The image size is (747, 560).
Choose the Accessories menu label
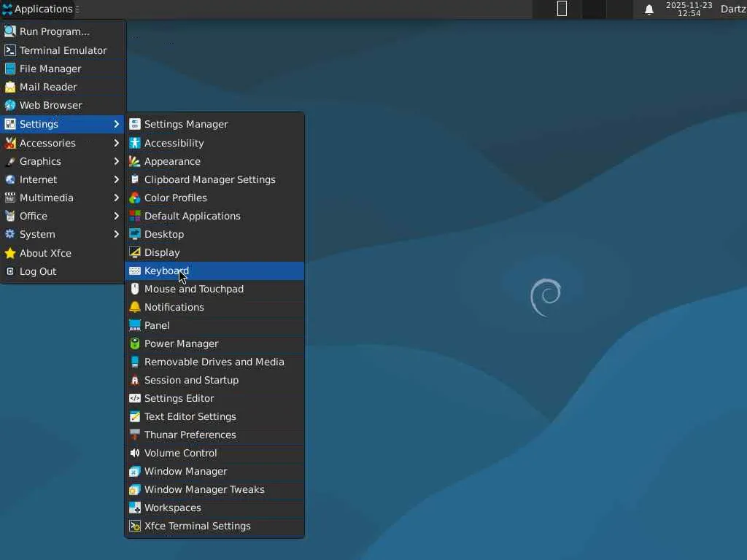[x=47, y=143]
